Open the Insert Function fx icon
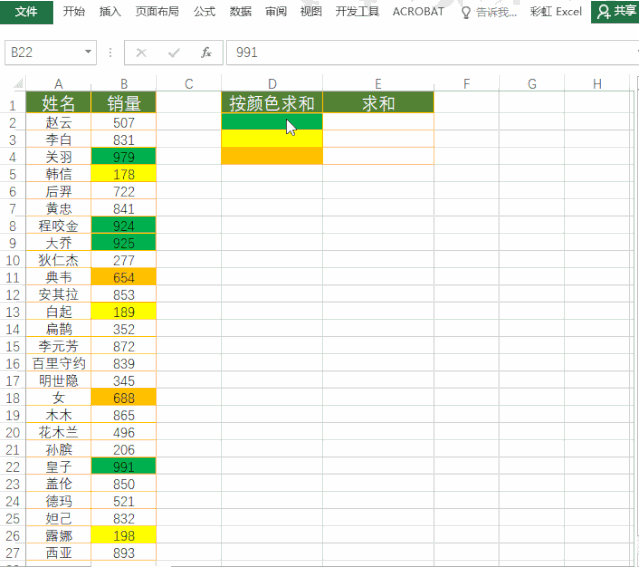 [206, 52]
